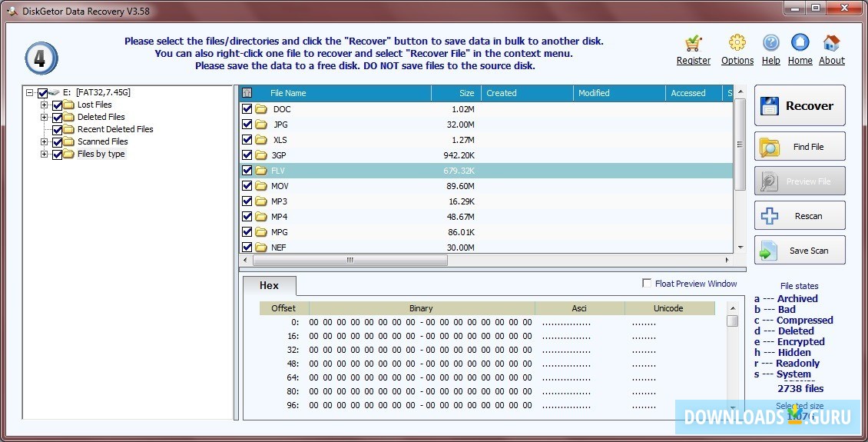The height and width of the screenshot is (442, 868).
Task: Click the 89.60M size value for MOV
Action: [x=461, y=185]
